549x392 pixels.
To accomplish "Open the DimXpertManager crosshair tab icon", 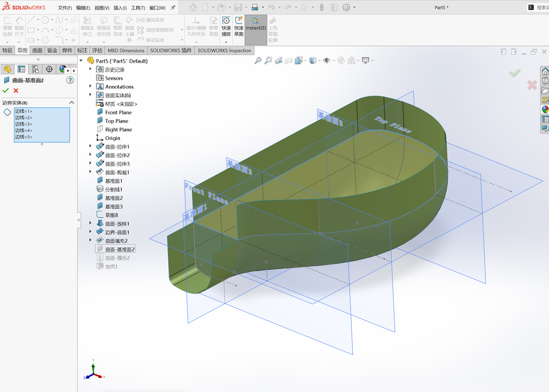I will pos(49,69).
